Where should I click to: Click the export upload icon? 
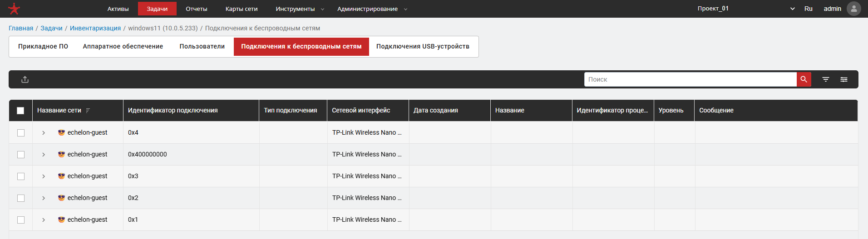click(x=25, y=79)
